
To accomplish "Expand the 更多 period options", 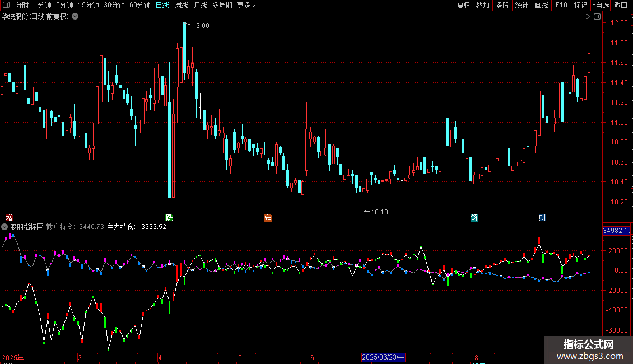I will [246, 5].
